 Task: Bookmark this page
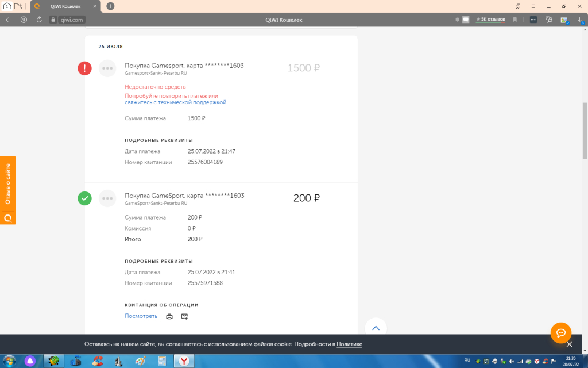point(515,20)
